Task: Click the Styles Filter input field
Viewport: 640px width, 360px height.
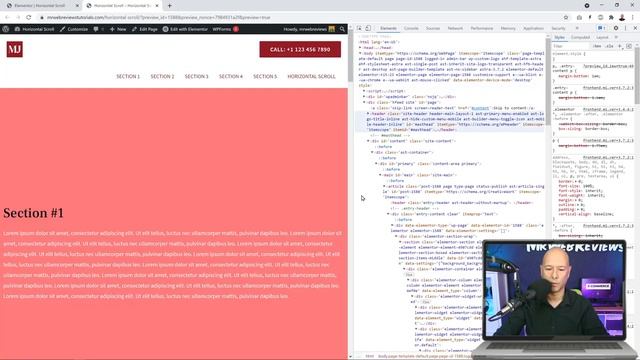Action: point(571,46)
